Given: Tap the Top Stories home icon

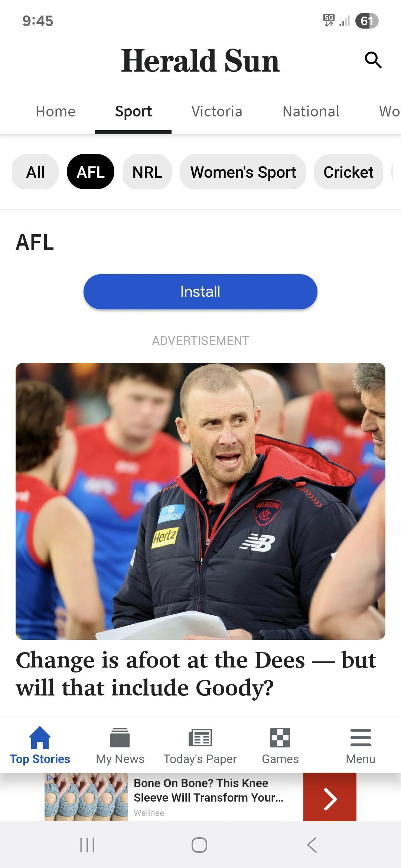Looking at the screenshot, I should pos(40,737).
